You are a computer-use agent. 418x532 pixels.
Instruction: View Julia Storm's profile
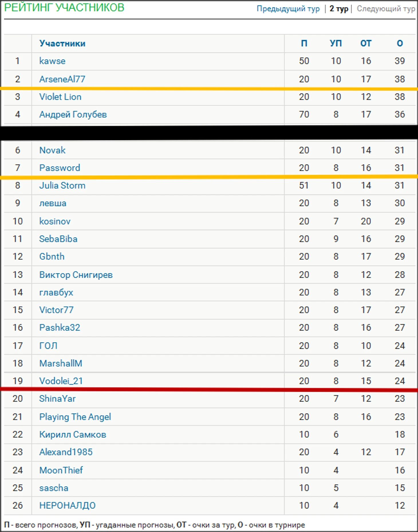click(62, 185)
